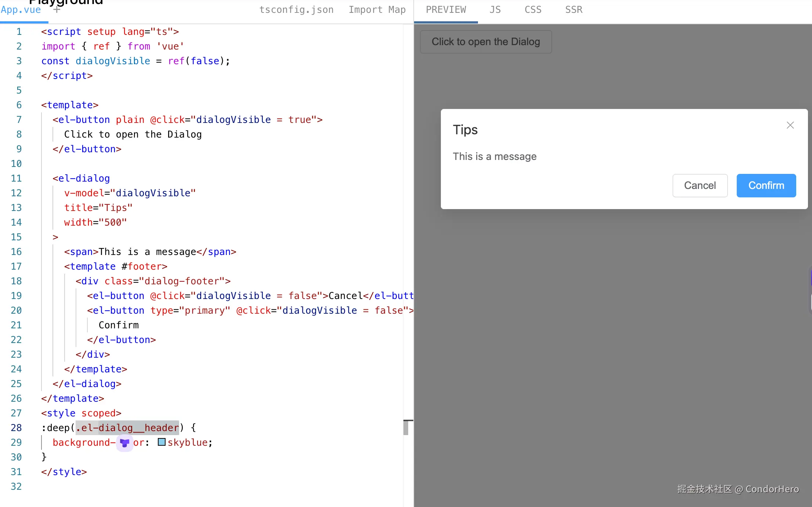The image size is (812, 507).
Task: Click the plus icon to add a file
Action: pyautogui.click(x=57, y=10)
